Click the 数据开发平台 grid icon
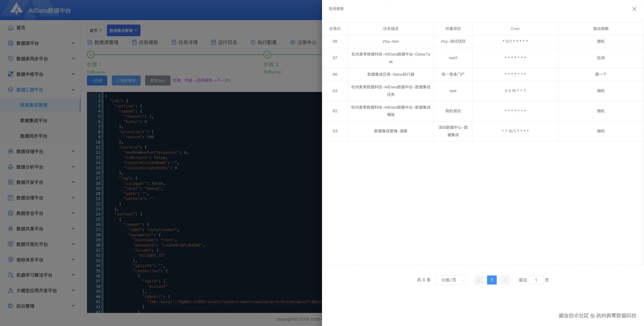This screenshot has height=326, width=644. 10,182
